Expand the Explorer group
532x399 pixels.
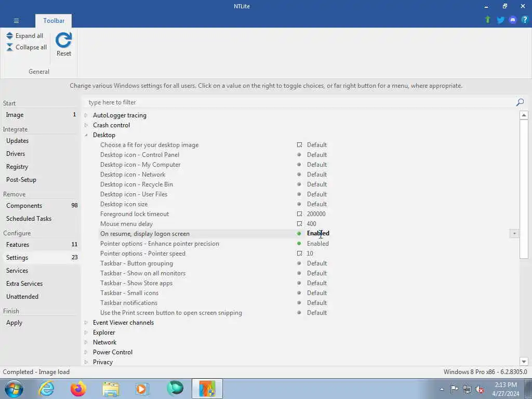pos(86,332)
